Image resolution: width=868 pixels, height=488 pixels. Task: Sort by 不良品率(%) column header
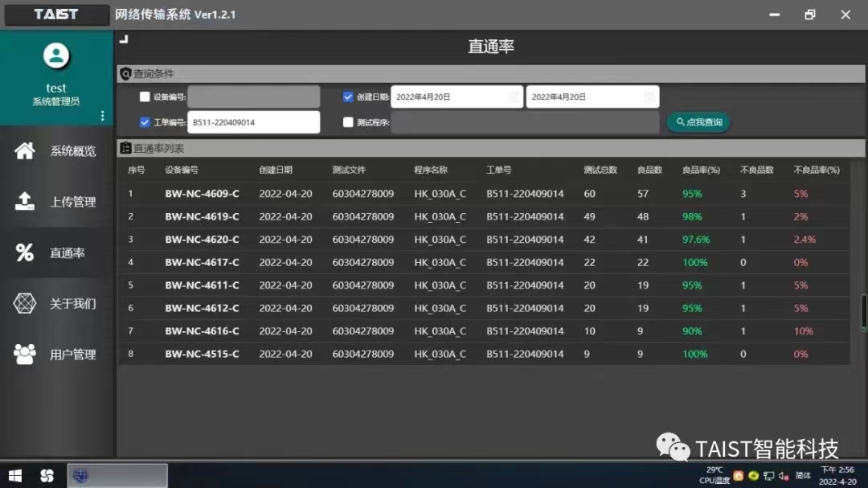pos(817,170)
